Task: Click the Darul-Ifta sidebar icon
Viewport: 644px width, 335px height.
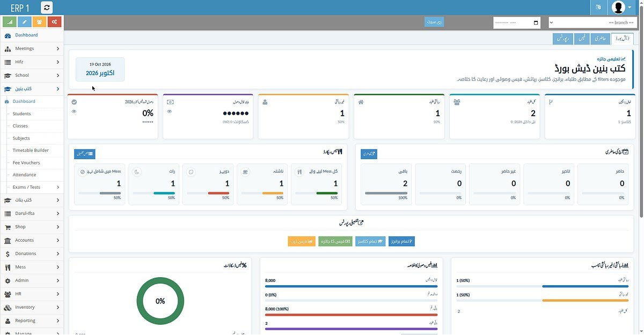Action: pos(8,213)
